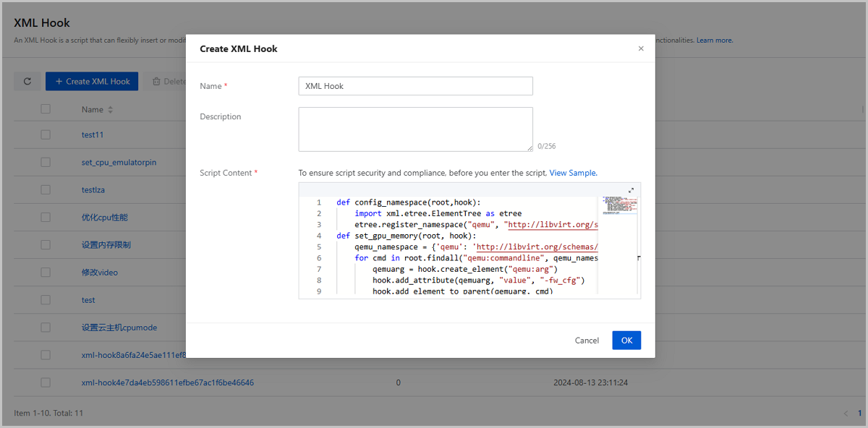This screenshot has width=868, height=428.
Task: Click line 1 of the script editor
Action: [408, 202]
